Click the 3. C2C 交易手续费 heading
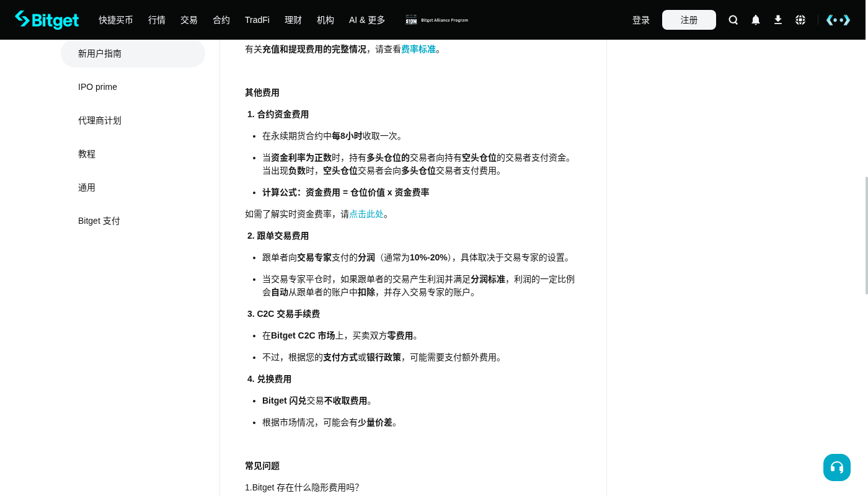This screenshot has height=496, width=868. [283, 314]
